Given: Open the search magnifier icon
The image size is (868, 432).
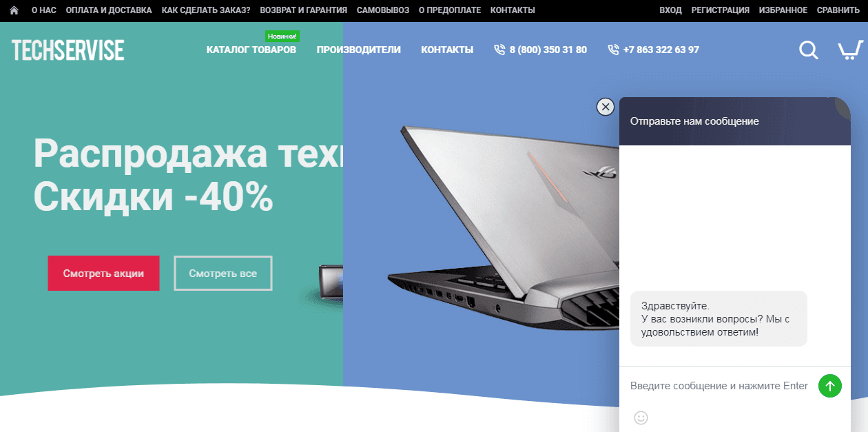Looking at the screenshot, I should (x=809, y=50).
